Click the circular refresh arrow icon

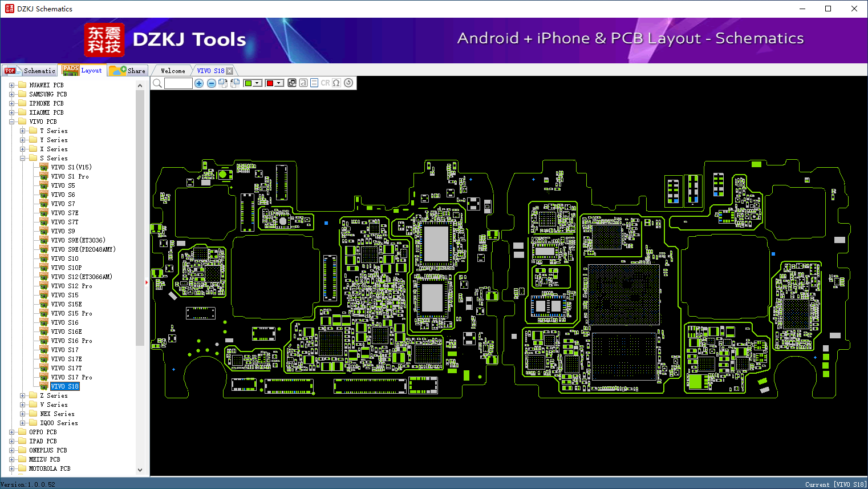348,83
